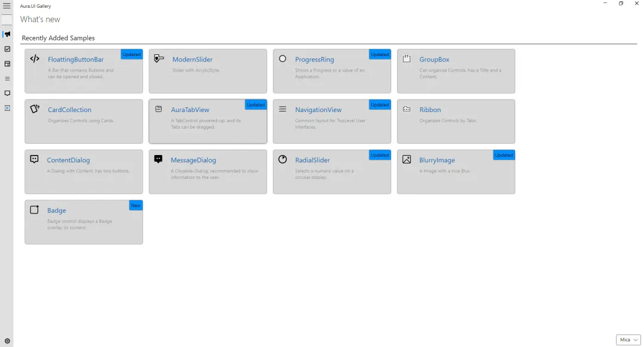Click 'A Image with a nice Blur.' text
644x347 pixels.
(445, 171)
